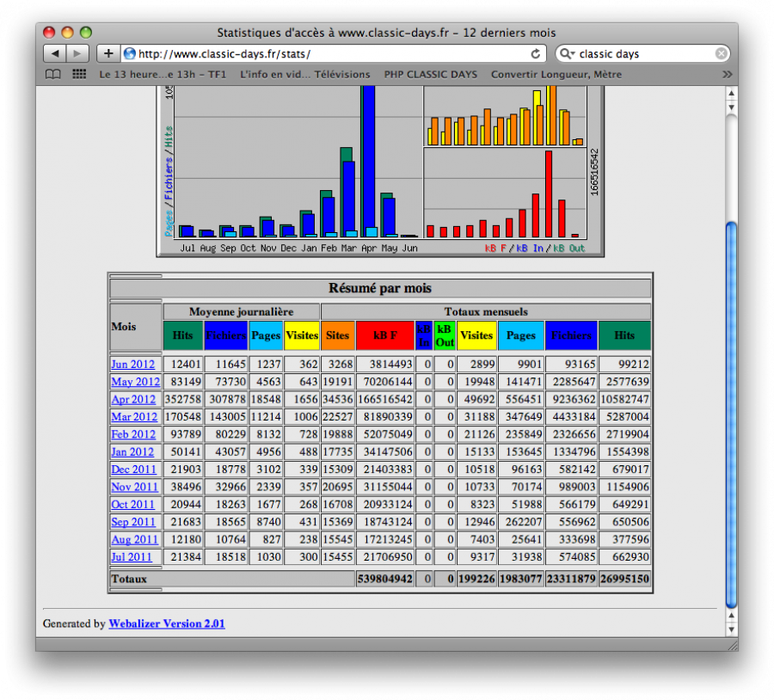
Task: Open the May 2012 month link
Action: (136, 382)
